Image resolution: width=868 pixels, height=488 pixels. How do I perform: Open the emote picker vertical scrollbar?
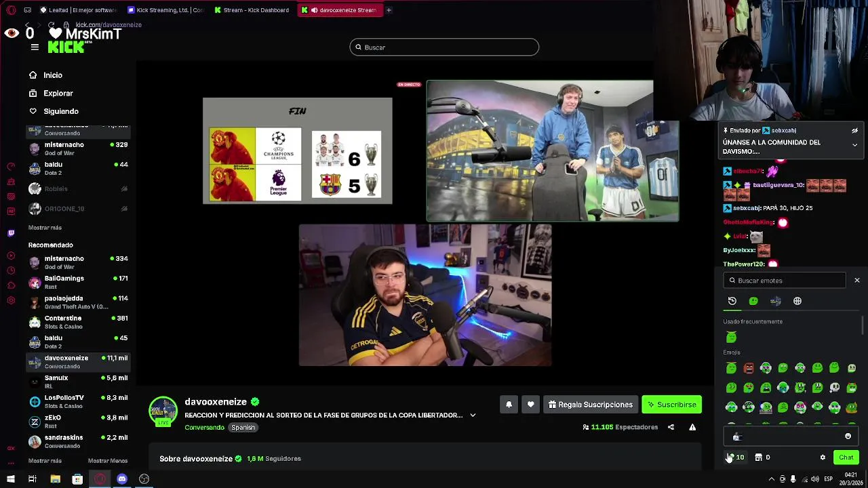point(863,325)
